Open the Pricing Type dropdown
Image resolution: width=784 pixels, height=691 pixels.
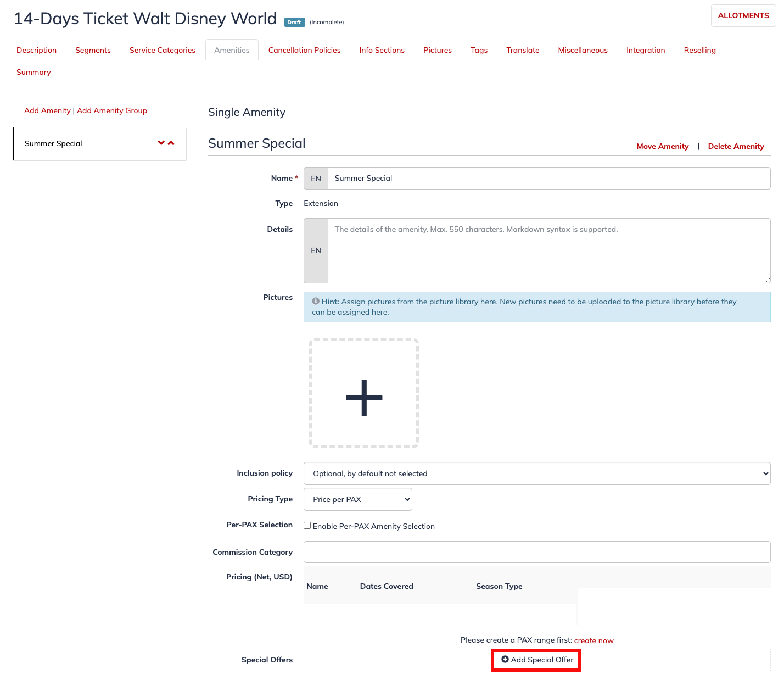(x=358, y=499)
